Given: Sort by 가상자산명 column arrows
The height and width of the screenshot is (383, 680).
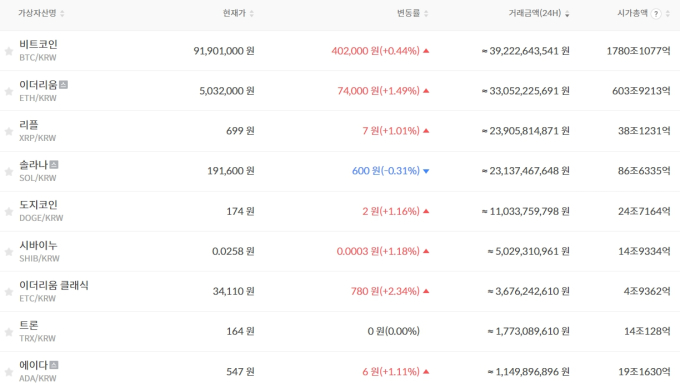Looking at the screenshot, I should (62, 13).
